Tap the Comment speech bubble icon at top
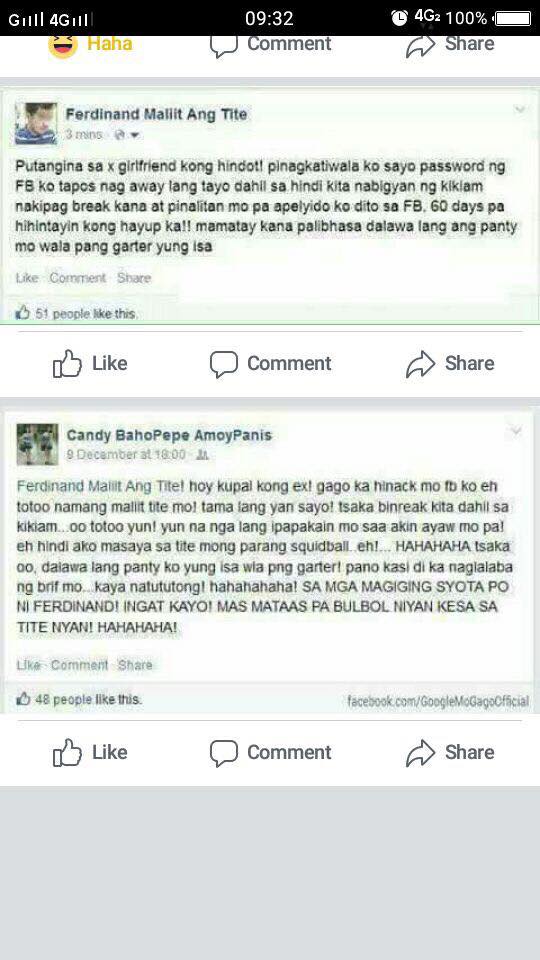The height and width of the screenshot is (960, 540). [223, 45]
